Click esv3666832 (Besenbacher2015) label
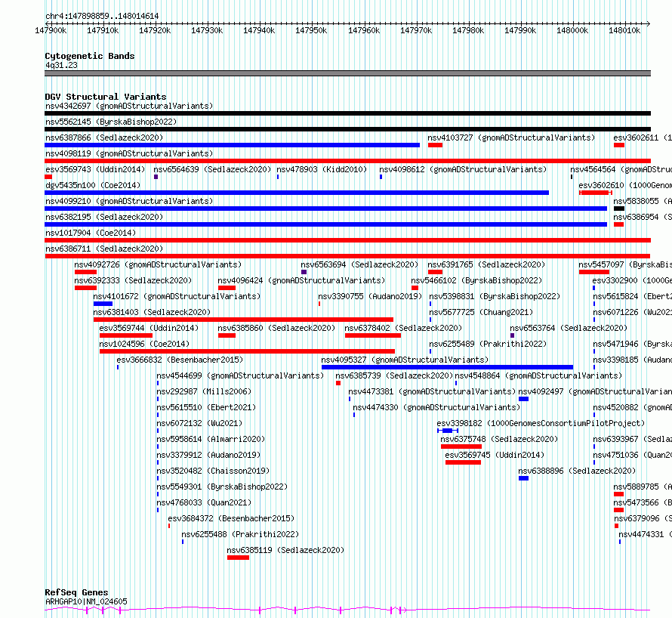672x618 pixels. click(180, 360)
